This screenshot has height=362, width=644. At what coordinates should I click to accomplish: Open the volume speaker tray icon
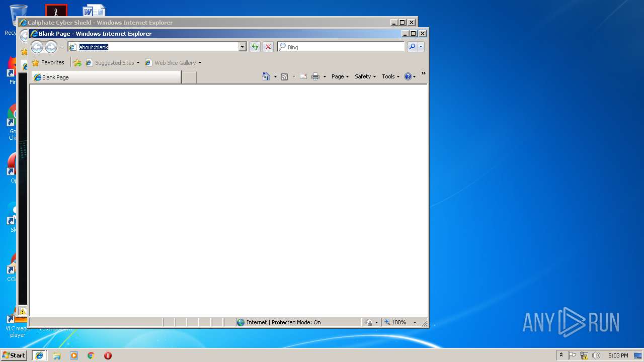point(596,355)
